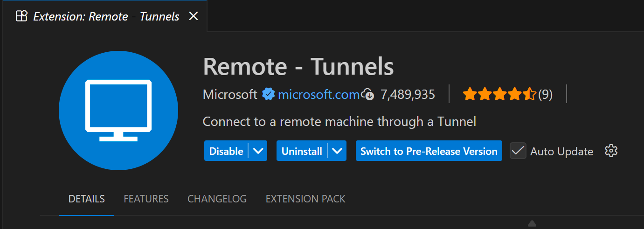Uninstall the Remote - Tunnels extension
The image size is (644, 229).
(x=302, y=151)
